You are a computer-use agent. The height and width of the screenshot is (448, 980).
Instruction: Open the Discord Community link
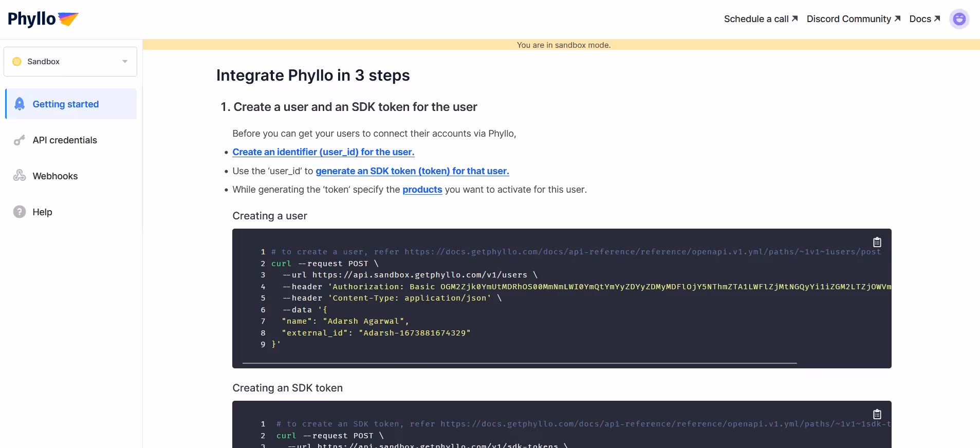854,19
